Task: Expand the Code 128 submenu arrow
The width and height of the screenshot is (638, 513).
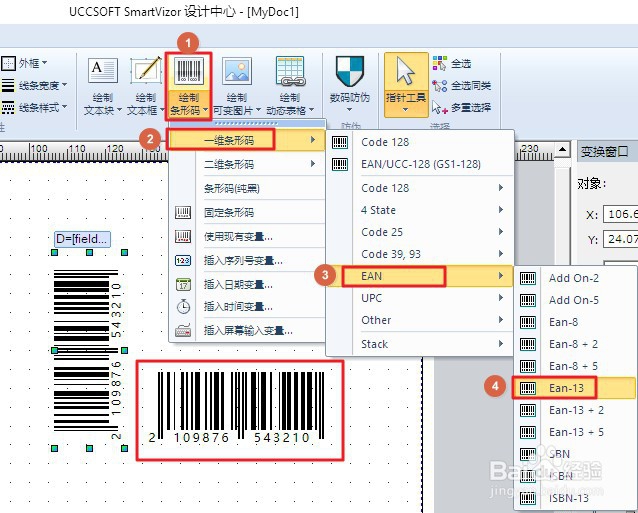Action: (x=501, y=188)
